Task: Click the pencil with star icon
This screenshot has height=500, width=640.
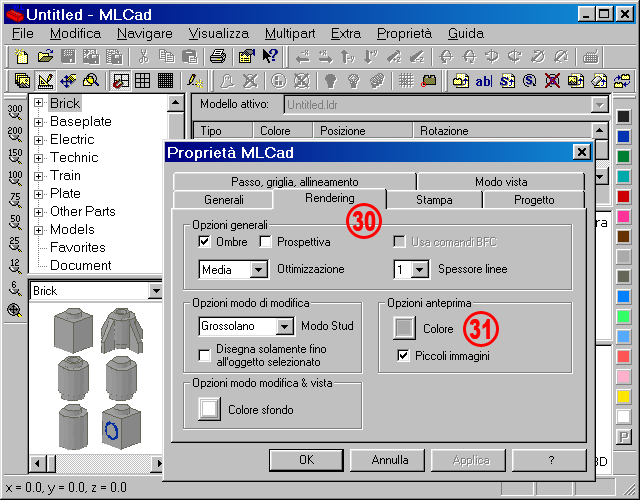Action: pos(195,81)
